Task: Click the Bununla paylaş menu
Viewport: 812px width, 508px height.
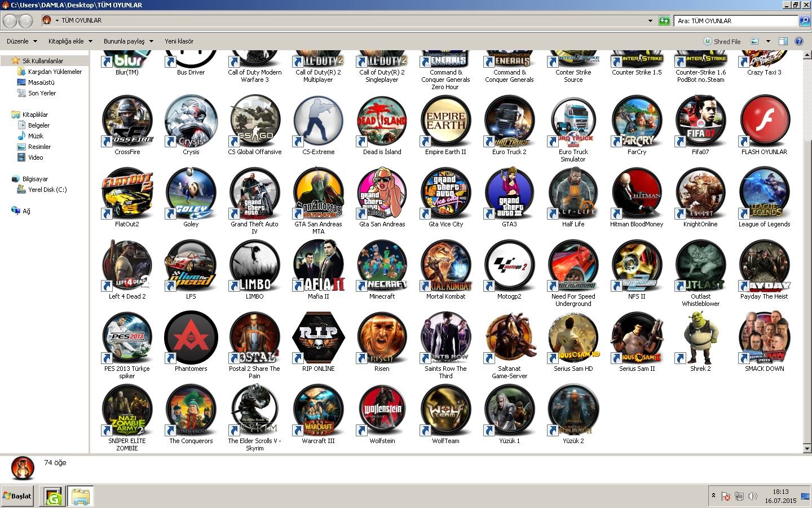Action: 128,41
